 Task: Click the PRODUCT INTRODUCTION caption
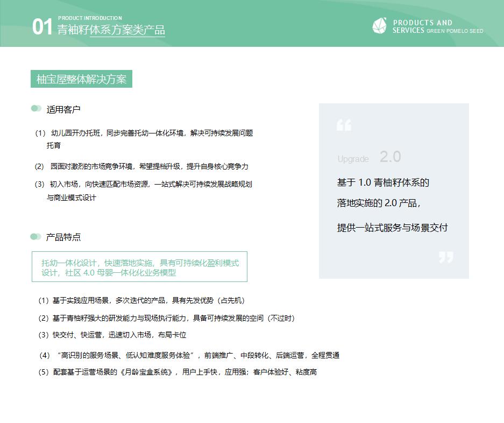90,18
